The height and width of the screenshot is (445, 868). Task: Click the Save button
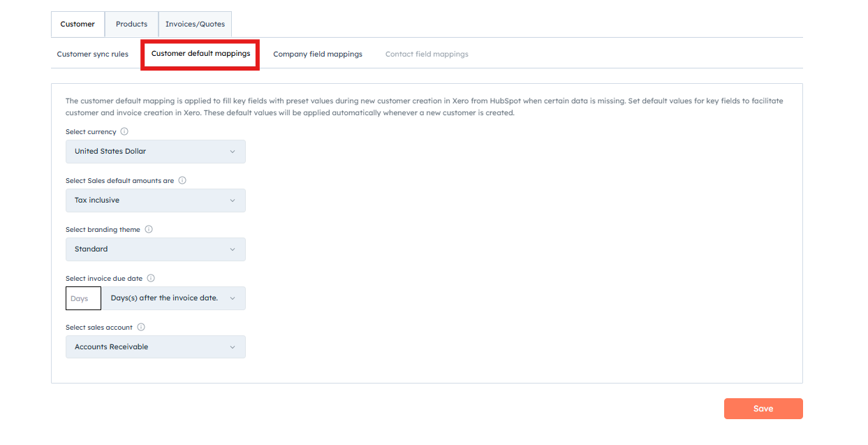click(x=763, y=409)
